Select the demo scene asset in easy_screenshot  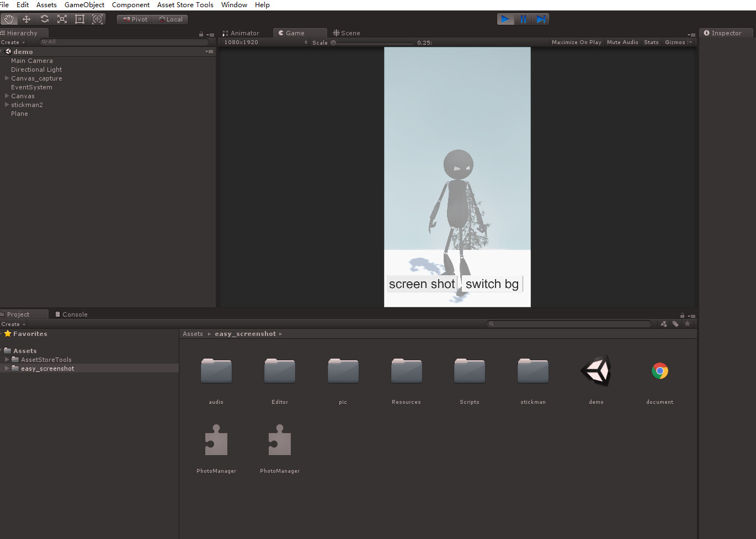[x=596, y=371]
